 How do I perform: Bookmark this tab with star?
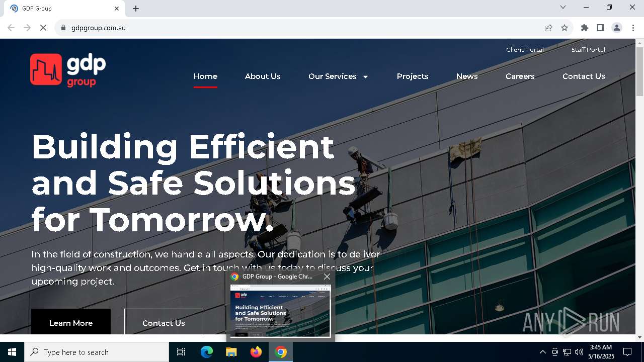point(565,28)
